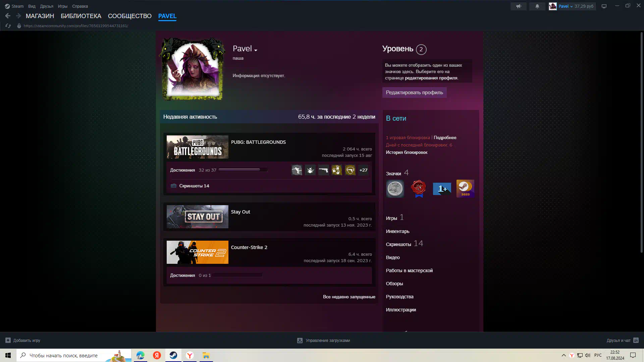This screenshot has height=362, width=644.
Task: Open Работы в мастерской link
Action: point(409,270)
